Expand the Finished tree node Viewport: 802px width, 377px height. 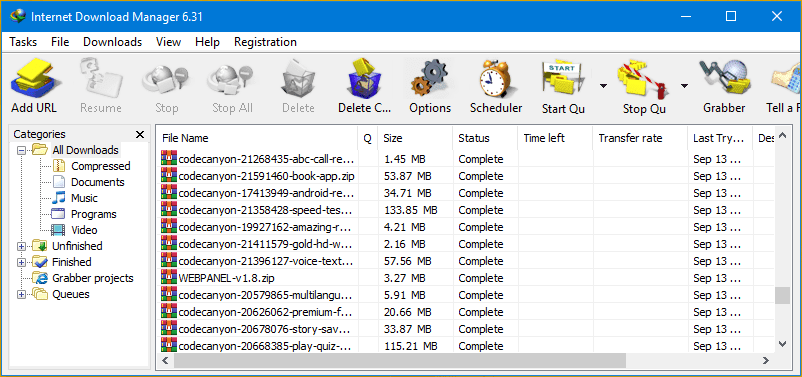[x=21, y=262]
